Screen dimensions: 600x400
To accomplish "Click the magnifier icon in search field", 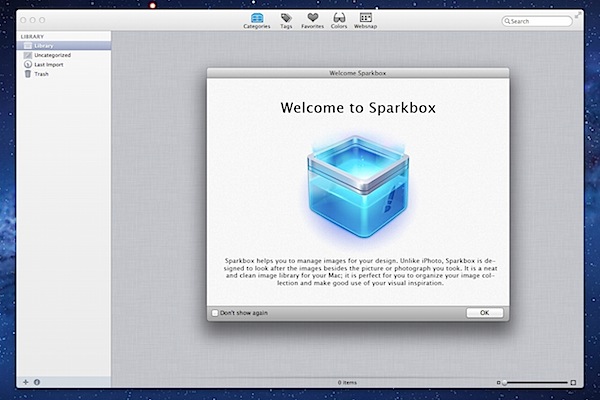I will point(507,21).
